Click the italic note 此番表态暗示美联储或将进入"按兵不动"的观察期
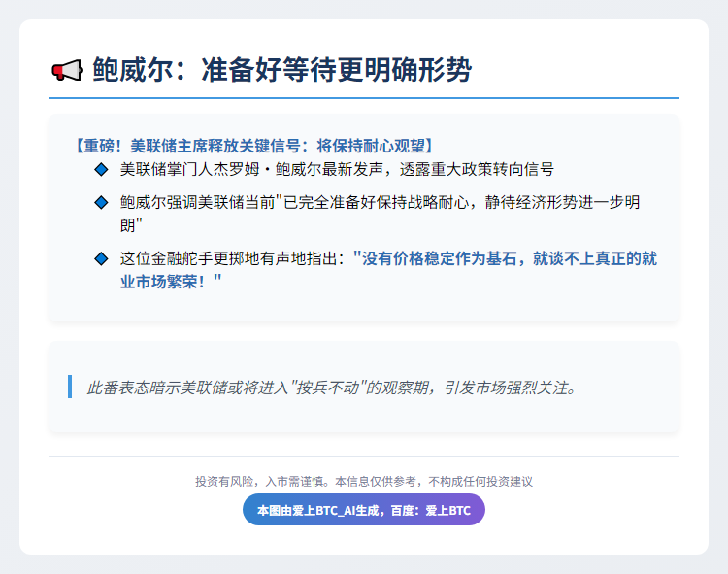The height and width of the screenshot is (574, 728). [x=332, y=388]
